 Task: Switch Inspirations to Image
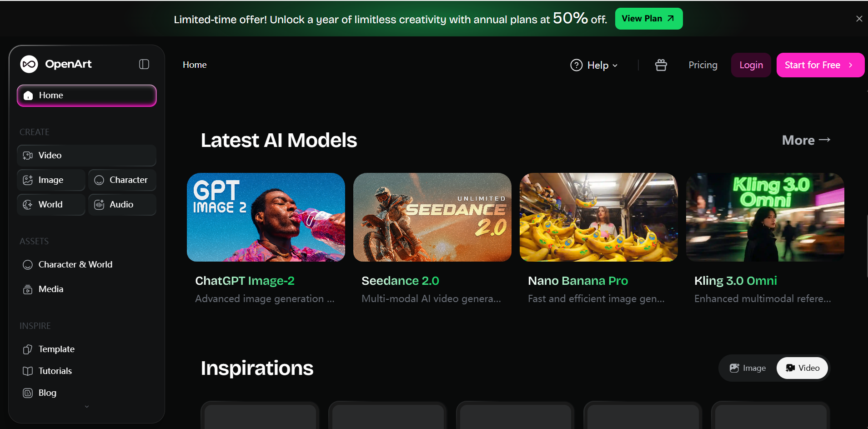748,368
